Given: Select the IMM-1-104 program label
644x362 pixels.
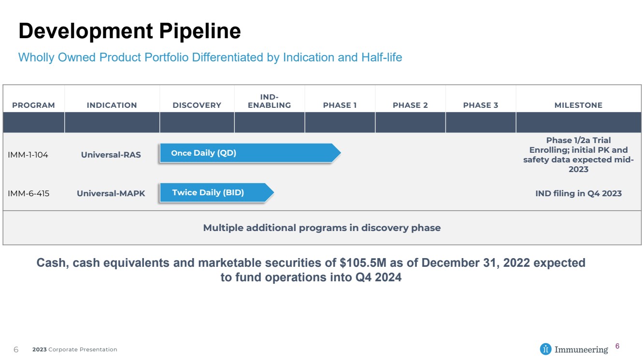Looking at the screenshot, I should tap(28, 155).
